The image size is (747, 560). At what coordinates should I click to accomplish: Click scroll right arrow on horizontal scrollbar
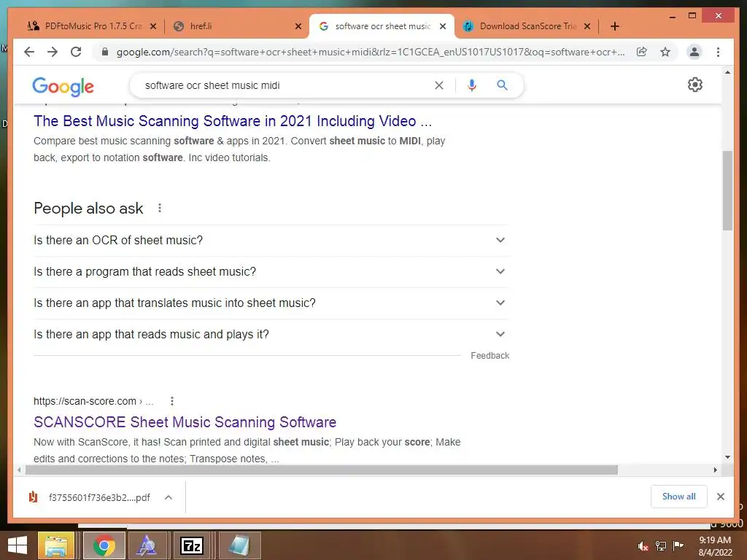pyautogui.click(x=715, y=470)
